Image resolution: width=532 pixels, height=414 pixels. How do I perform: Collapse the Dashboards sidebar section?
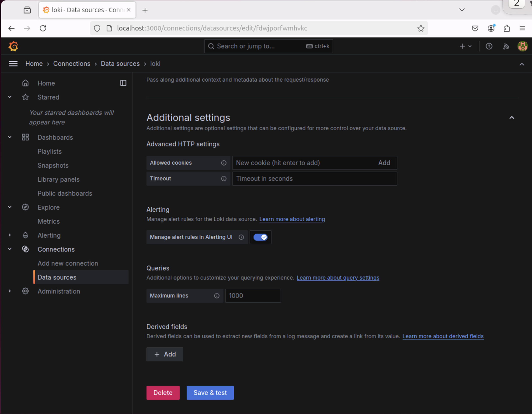pyautogui.click(x=10, y=137)
